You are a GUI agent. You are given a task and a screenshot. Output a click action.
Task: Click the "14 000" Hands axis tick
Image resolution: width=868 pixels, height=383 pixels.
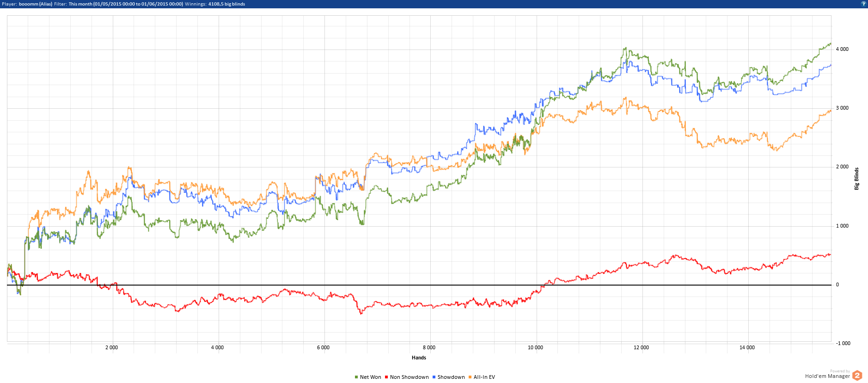[x=747, y=347]
